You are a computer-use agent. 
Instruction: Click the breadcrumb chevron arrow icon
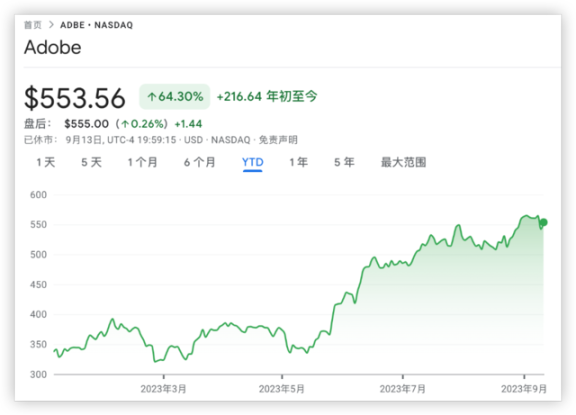[51, 25]
